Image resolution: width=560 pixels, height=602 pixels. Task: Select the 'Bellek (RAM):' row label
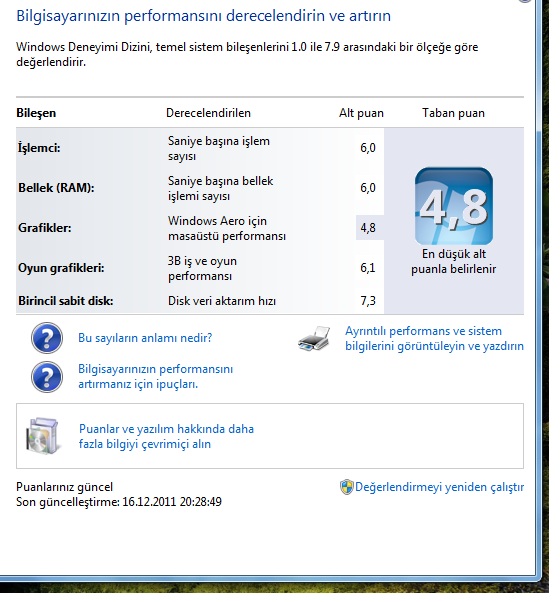click(x=56, y=188)
